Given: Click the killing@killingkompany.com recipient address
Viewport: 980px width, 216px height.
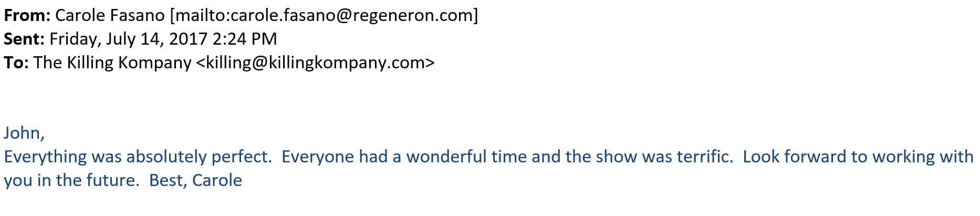Looking at the screenshot, I should [317, 63].
